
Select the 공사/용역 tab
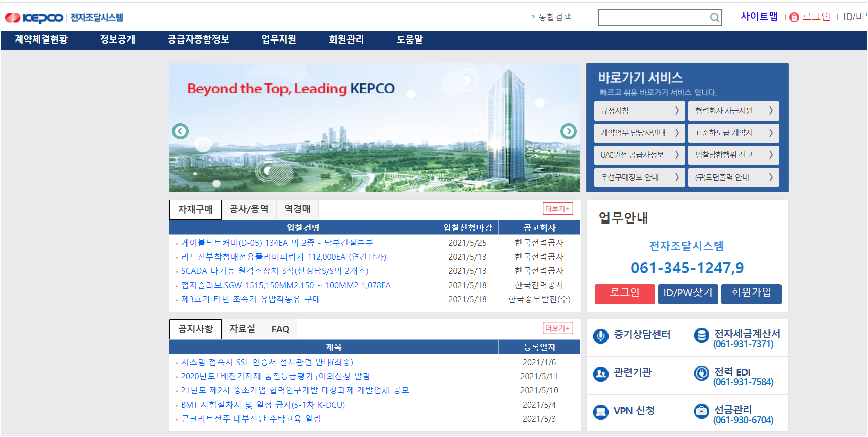click(x=248, y=209)
